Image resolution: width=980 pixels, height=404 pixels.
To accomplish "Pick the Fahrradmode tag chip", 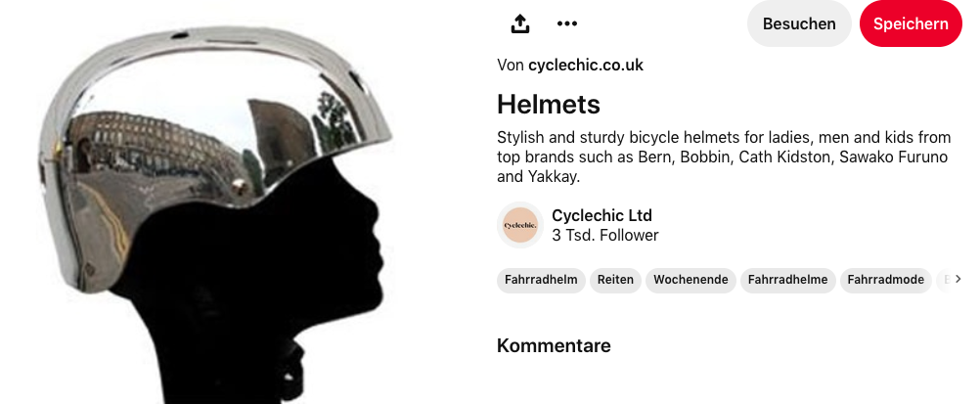I will pyautogui.click(x=886, y=280).
